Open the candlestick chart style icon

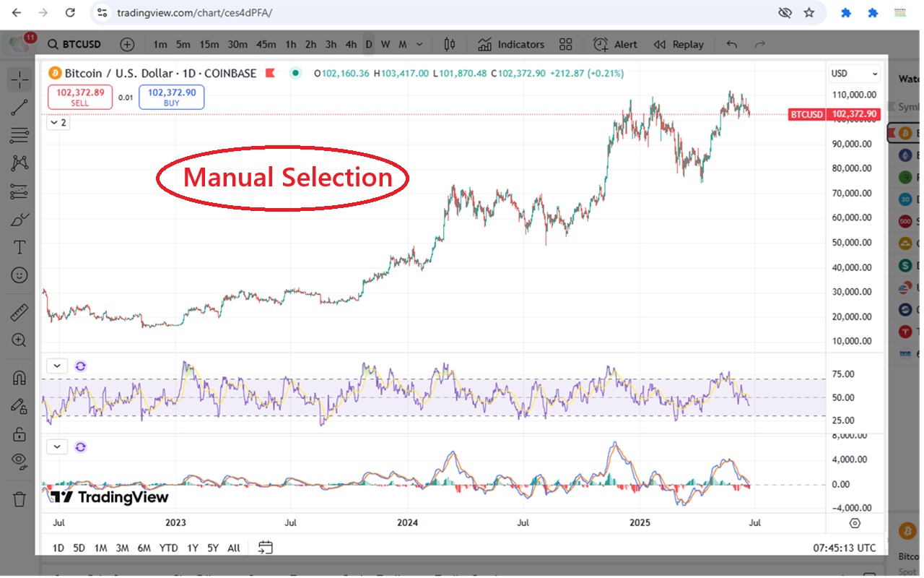(450, 45)
